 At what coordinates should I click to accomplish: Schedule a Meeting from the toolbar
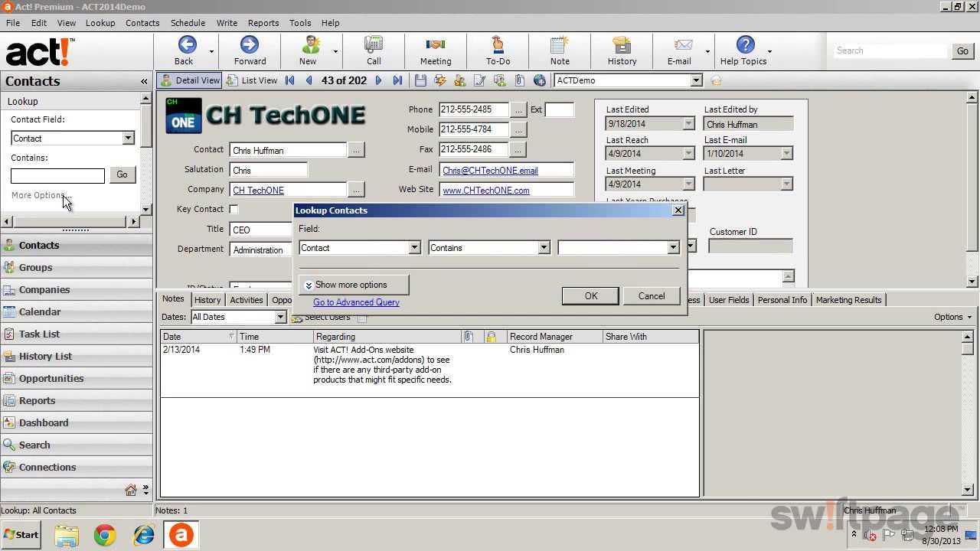(x=436, y=51)
